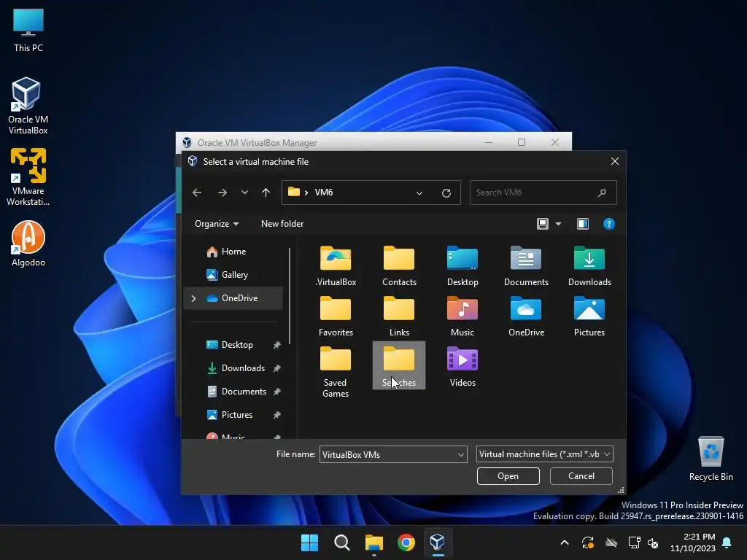Select the Videos folder

coord(462,366)
